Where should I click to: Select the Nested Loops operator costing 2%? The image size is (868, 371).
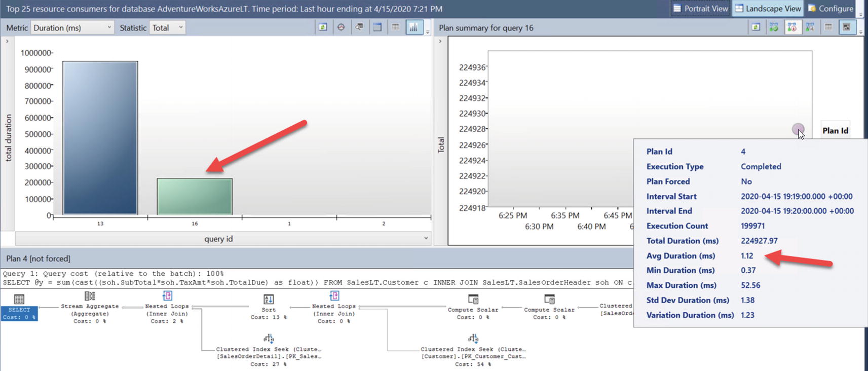point(167,307)
